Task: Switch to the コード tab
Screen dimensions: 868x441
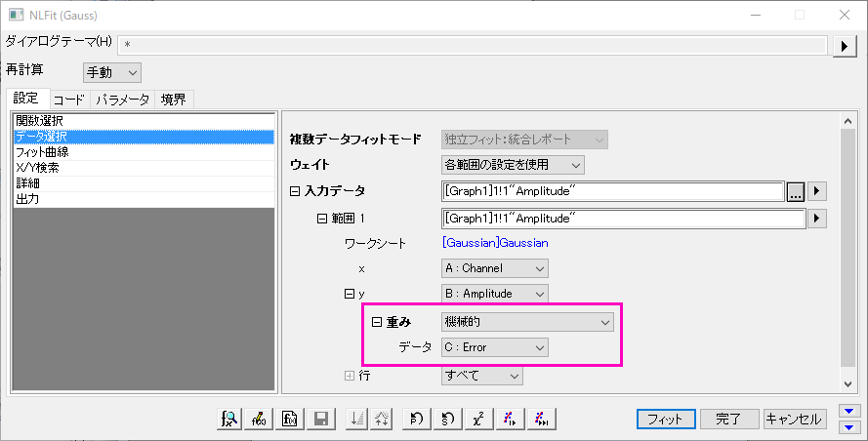Action: [x=69, y=100]
